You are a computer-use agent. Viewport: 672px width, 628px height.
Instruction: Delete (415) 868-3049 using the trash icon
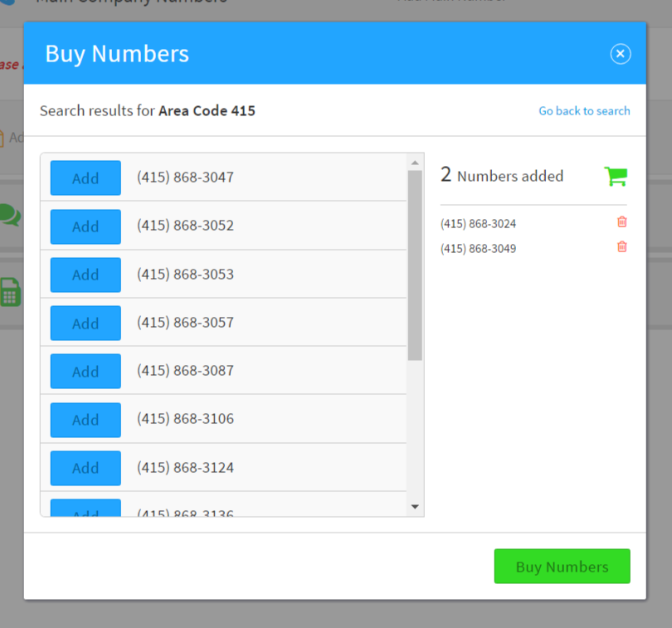click(622, 246)
